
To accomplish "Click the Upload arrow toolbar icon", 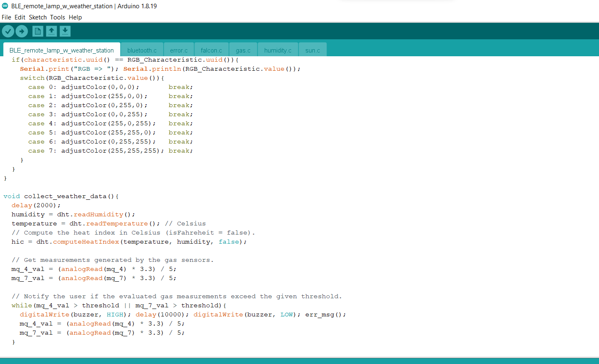I will [x=22, y=31].
